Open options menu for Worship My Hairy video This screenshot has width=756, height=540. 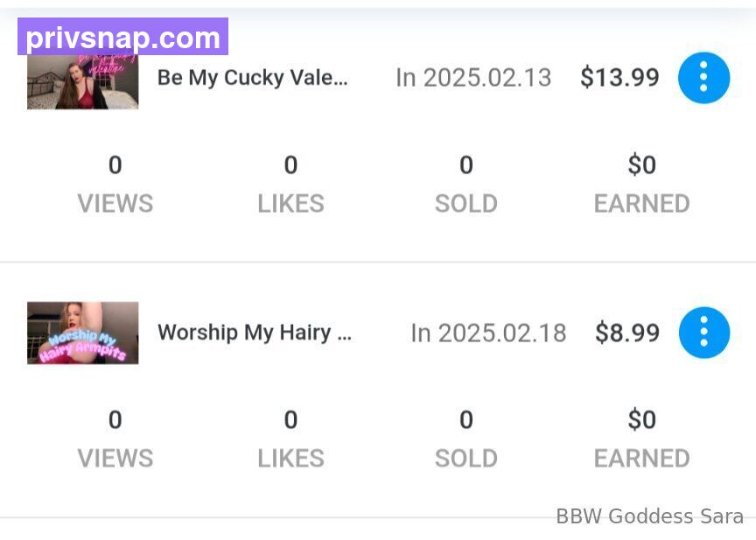[703, 333]
